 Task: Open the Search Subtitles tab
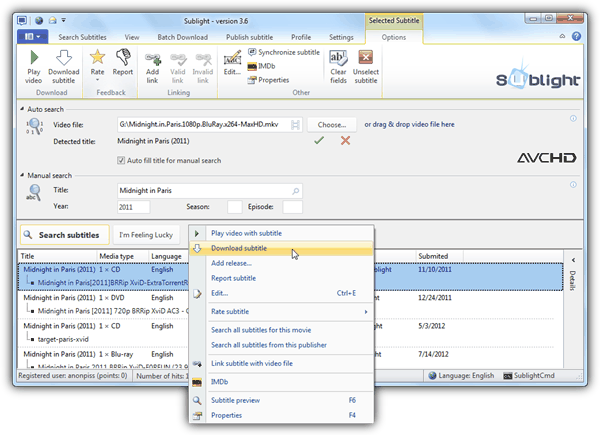point(82,37)
